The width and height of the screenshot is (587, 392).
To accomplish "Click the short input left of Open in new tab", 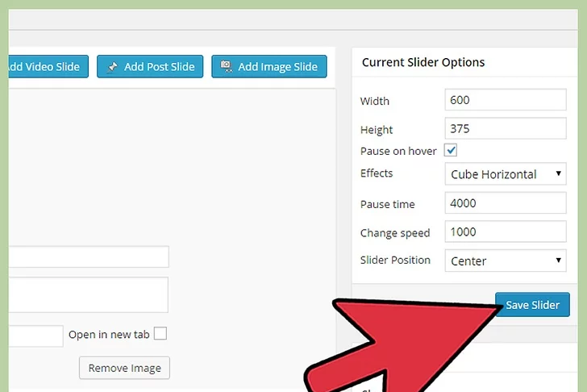I will tap(35, 335).
